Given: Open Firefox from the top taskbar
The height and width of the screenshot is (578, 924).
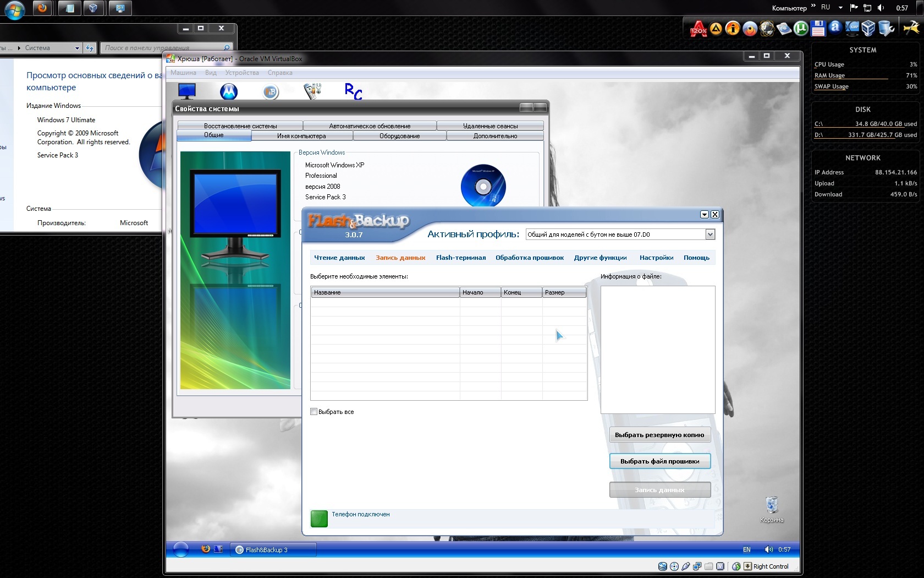Looking at the screenshot, I should pyautogui.click(x=42, y=8).
